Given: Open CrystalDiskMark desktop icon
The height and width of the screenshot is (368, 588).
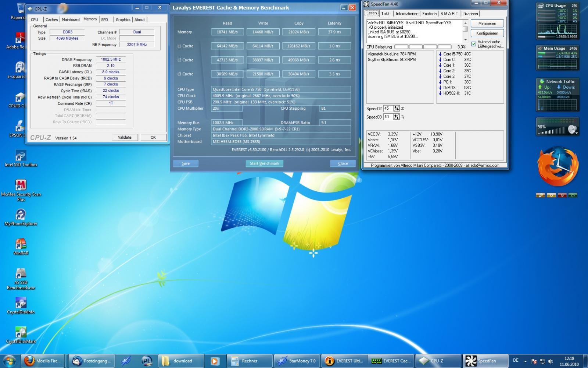Looking at the screenshot, I should [21, 335].
